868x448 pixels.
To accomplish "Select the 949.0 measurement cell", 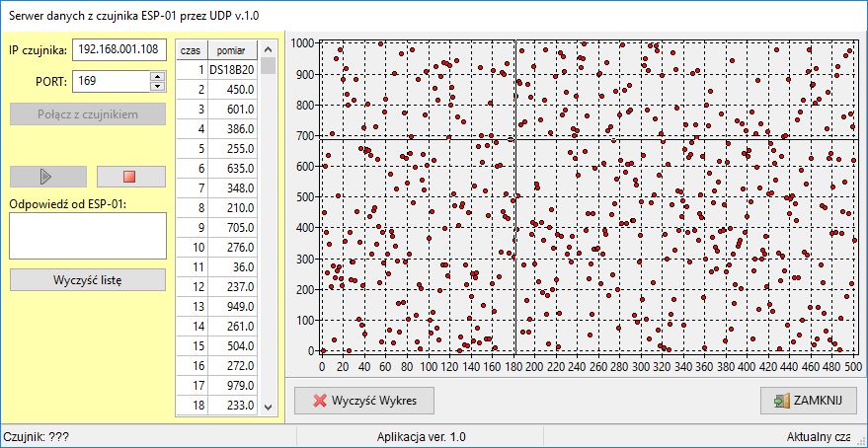I will tap(232, 307).
